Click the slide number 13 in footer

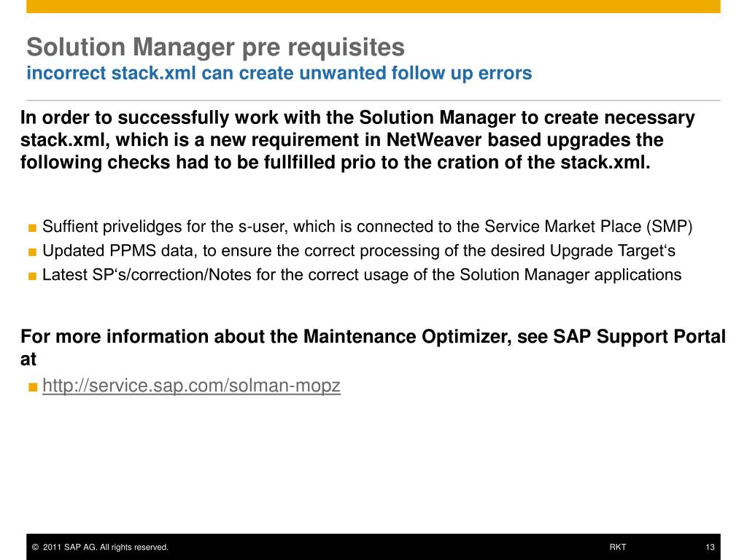[710, 547]
